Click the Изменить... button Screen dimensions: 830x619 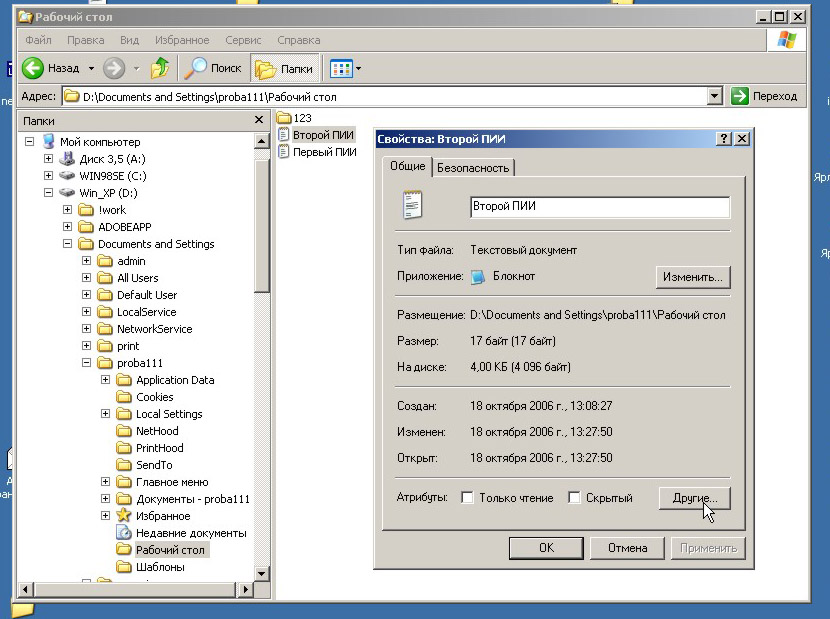click(x=694, y=277)
